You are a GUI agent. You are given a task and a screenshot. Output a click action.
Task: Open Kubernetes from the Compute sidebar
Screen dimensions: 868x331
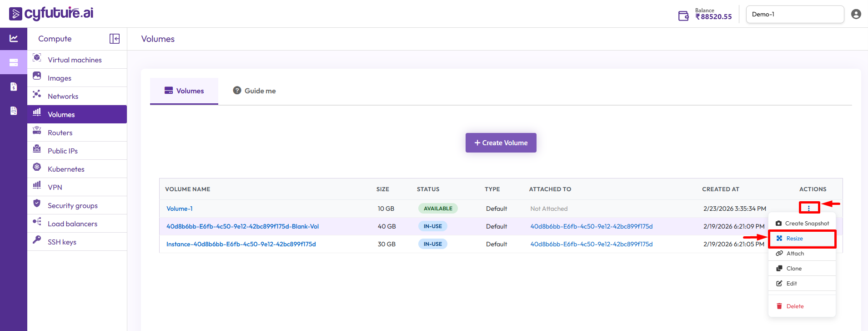(x=66, y=169)
